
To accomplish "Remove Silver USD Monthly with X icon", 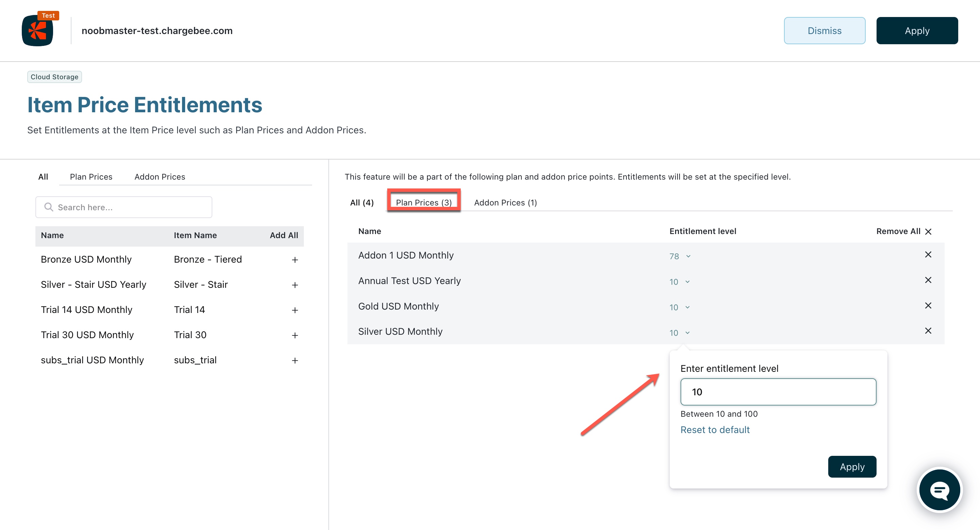I will click(x=928, y=331).
